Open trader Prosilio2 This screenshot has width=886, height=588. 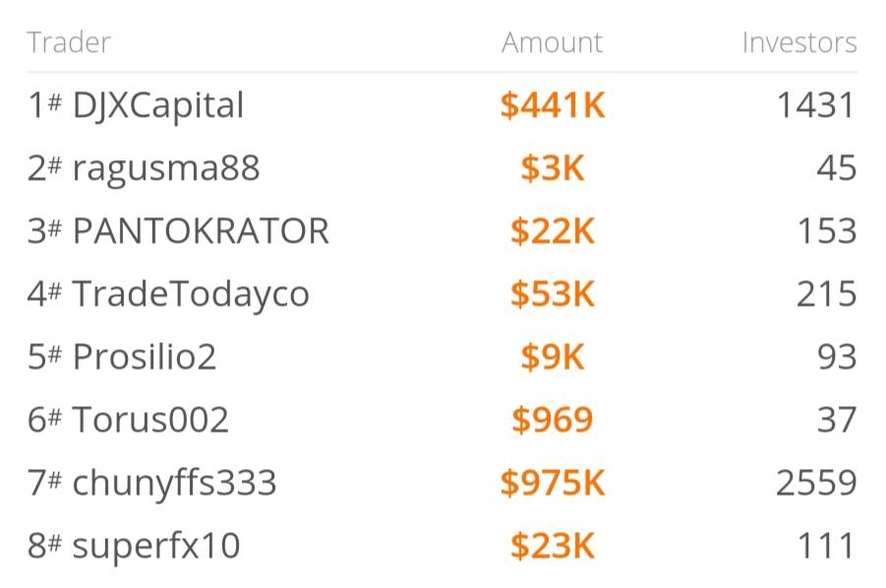tap(144, 357)
